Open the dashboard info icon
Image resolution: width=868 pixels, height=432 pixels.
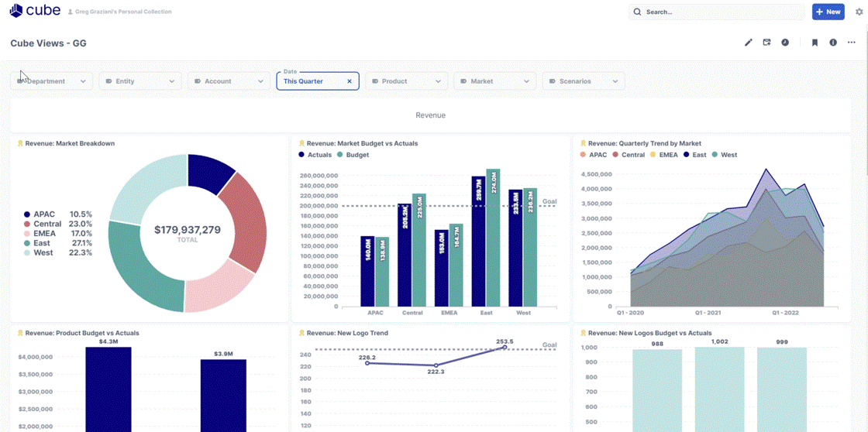[833, 43]
